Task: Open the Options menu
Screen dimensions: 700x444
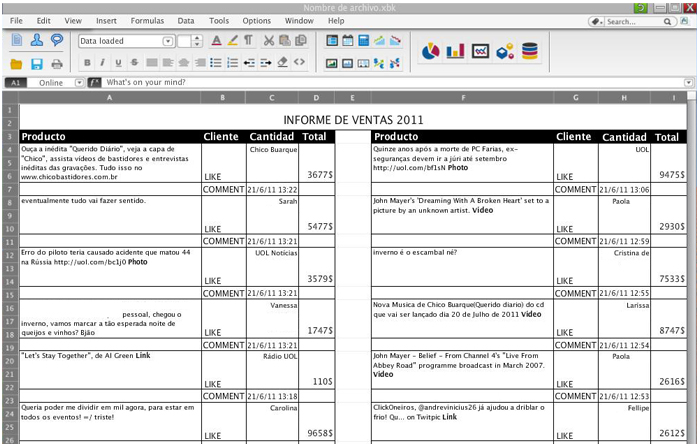Action: pos(257,21)
